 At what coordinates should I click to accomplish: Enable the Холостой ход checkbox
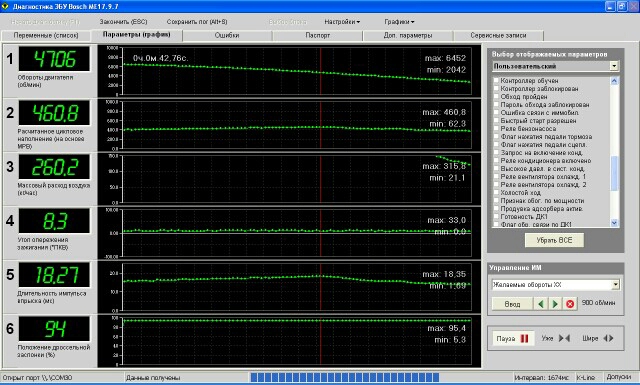[x=496, y=193]
